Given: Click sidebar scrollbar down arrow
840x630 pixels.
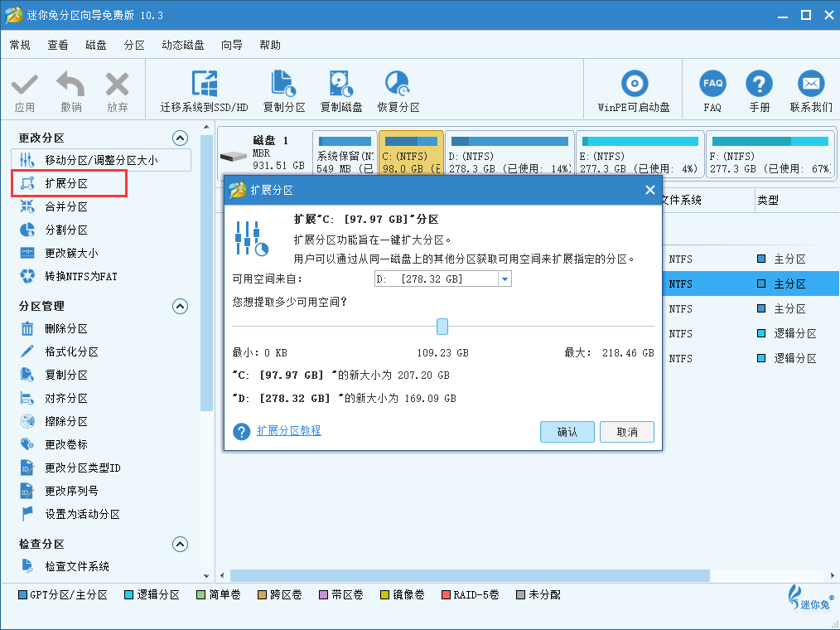Looking at the screenshot, I should point(206,576).
